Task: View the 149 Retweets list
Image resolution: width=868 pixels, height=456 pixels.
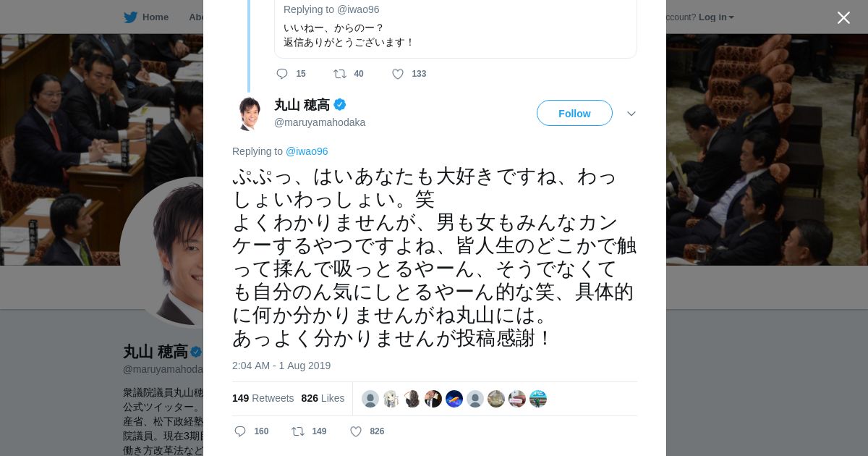Action: [263, 398]
